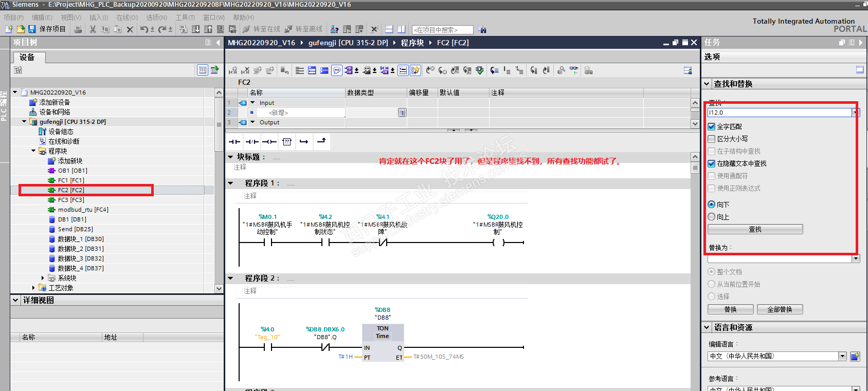Collapse the 程序段 1 network
The width and height of the screenshot is (868, 391).
(x=230, y=183)
